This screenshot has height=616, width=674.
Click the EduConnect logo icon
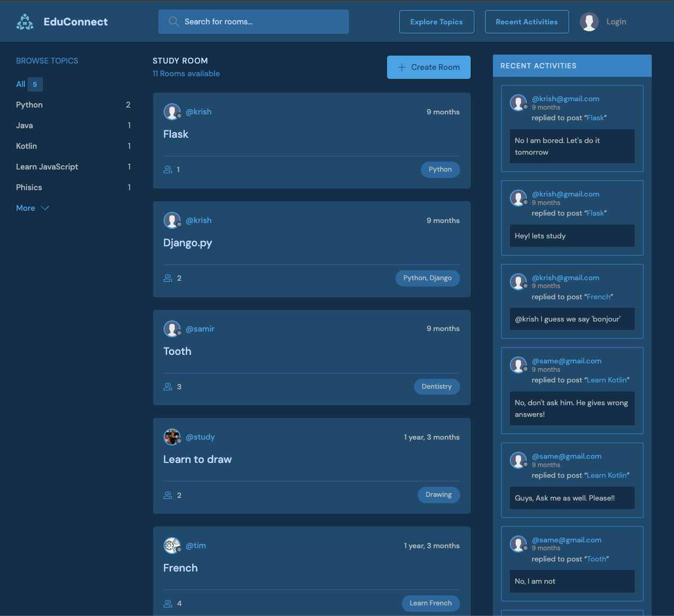25,22
